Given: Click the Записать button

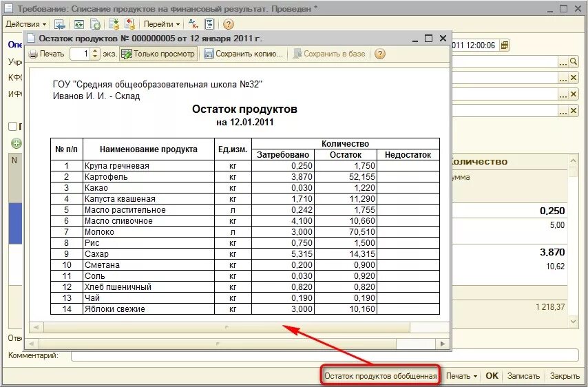Looking at the screenshot, I should pos(523,376).
